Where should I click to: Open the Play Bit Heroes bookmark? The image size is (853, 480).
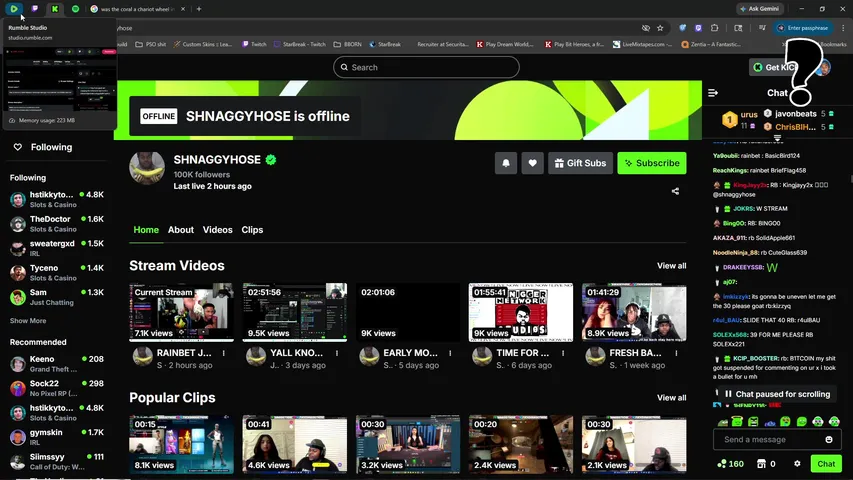tap(574, 44)
